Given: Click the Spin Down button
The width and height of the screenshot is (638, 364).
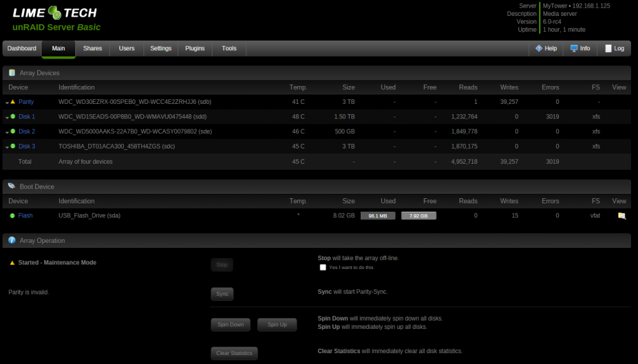Looking at the screenshot, I should tap(231, 324).
